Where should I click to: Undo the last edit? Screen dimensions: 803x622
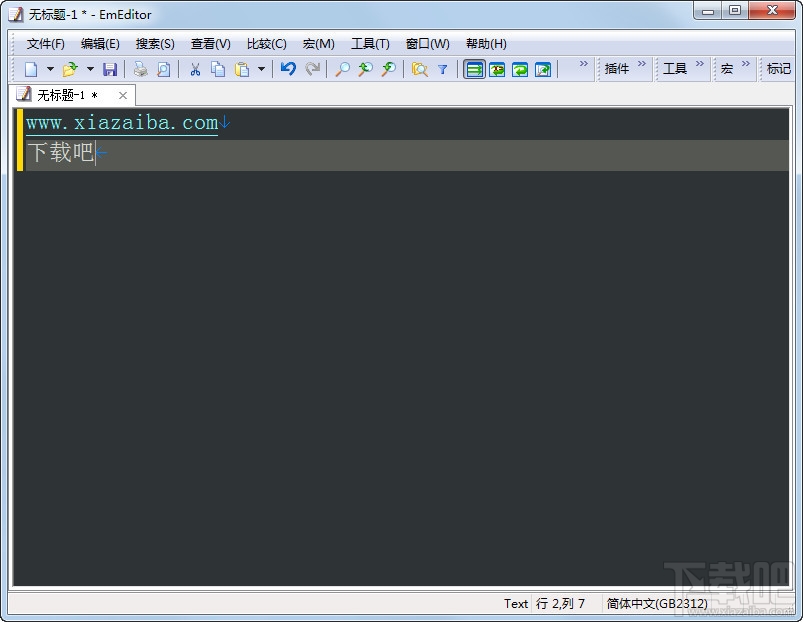coord(288,69)
